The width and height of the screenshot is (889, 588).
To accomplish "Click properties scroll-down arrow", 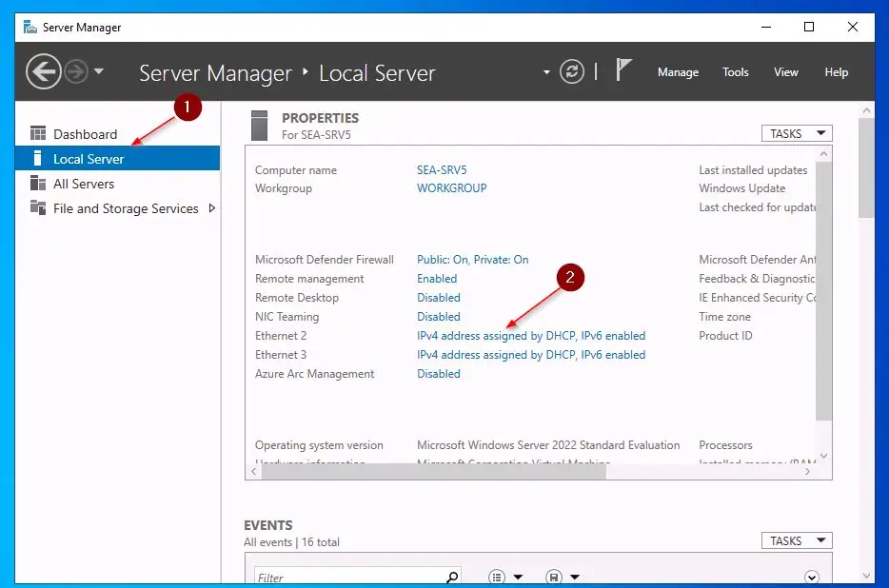I will point(823,456).
